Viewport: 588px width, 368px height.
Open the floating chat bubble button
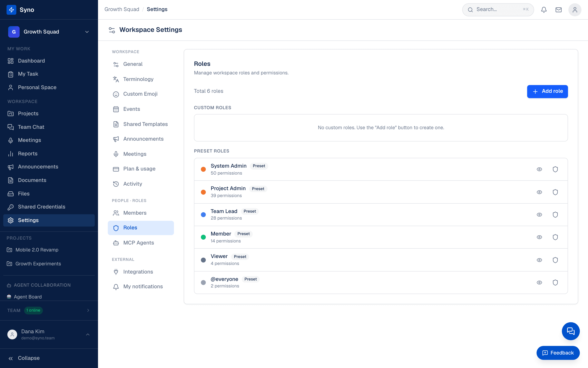(x=570, y=331)
